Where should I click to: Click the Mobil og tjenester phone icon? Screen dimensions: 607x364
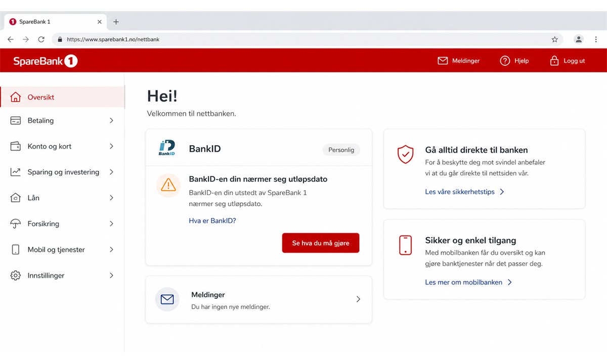click(16, 250)
